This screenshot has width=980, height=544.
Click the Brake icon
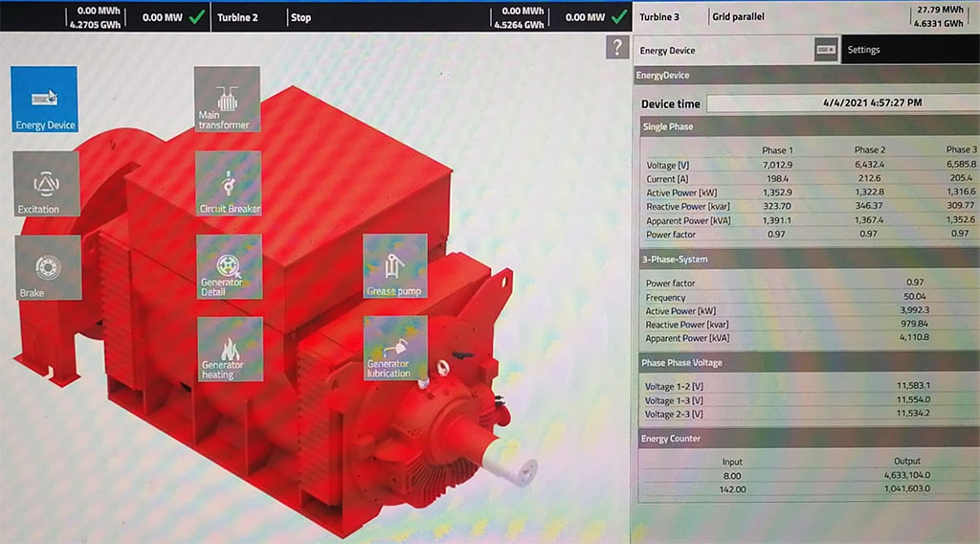point(47,268)
